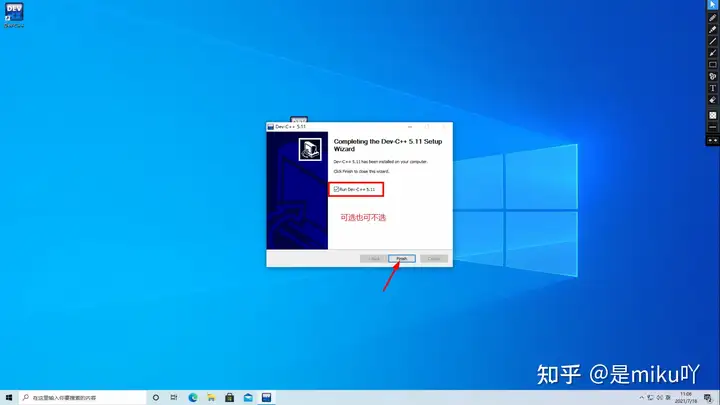
Task: Select the text T tool
Action: click(712, 88)
